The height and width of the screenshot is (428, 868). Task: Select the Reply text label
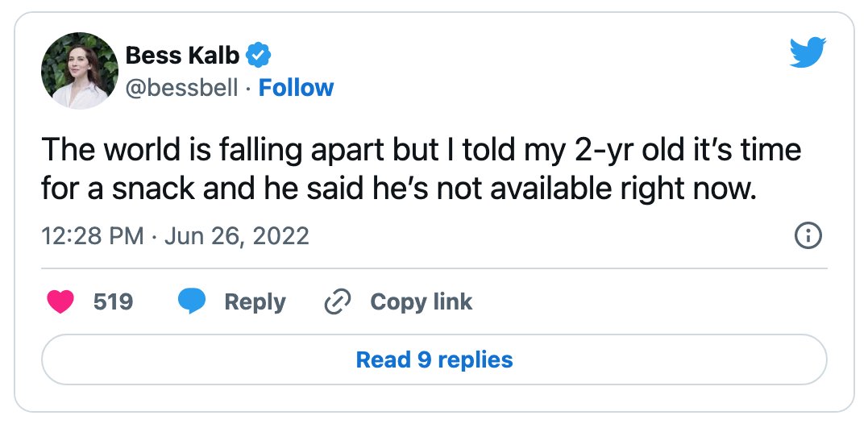[x=255, y=302]
